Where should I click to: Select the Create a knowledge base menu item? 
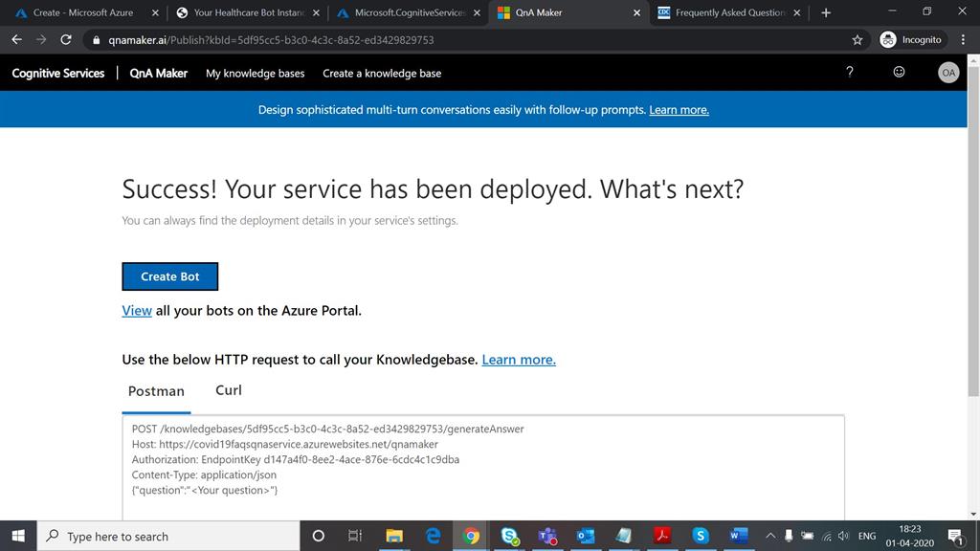(x=381, y=73)
